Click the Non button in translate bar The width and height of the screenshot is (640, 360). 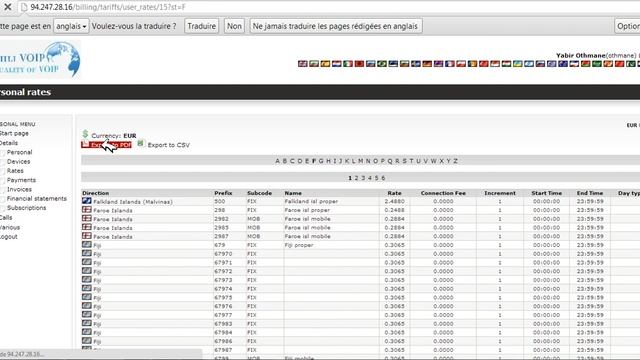coord(234,26)
